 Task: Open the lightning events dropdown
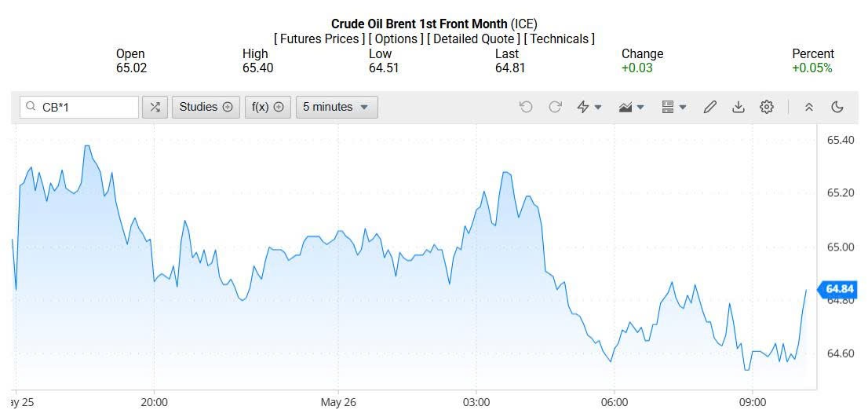pos(589,107)
